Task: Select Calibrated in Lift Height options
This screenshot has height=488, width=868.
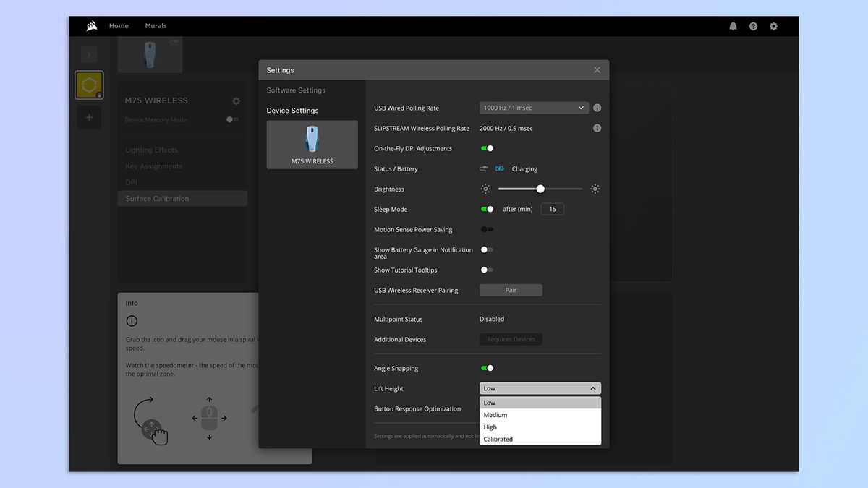Action: 498,439
